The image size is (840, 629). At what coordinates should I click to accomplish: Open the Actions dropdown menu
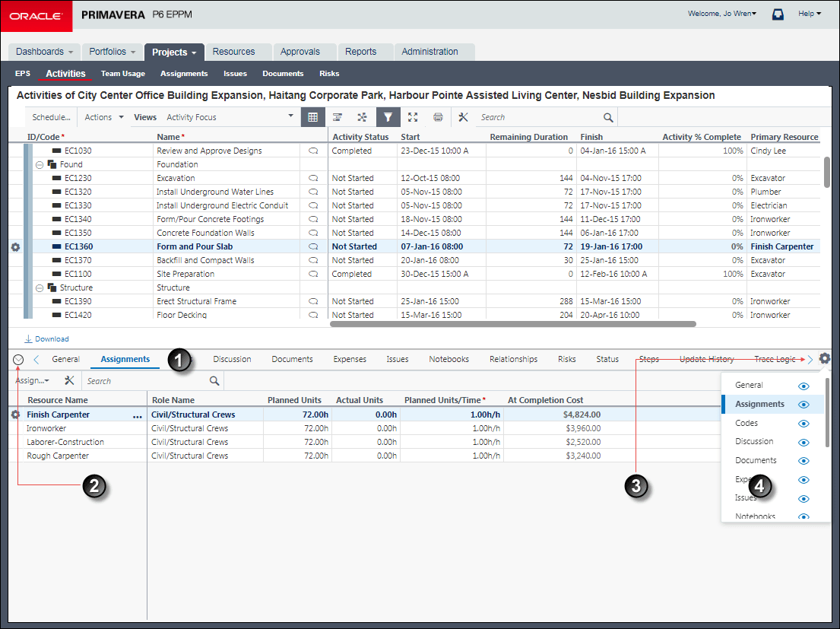click(104, 117)
